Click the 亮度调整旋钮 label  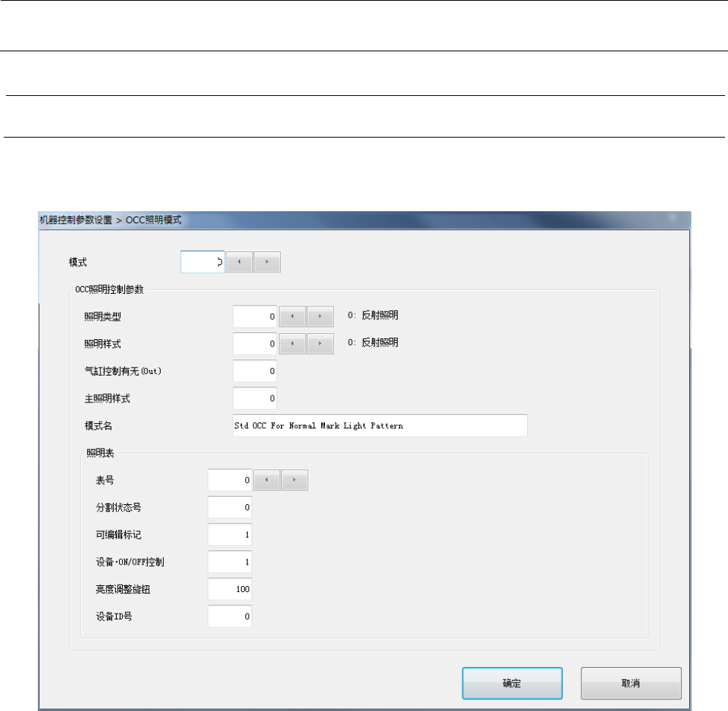click(x=123, y=589)
